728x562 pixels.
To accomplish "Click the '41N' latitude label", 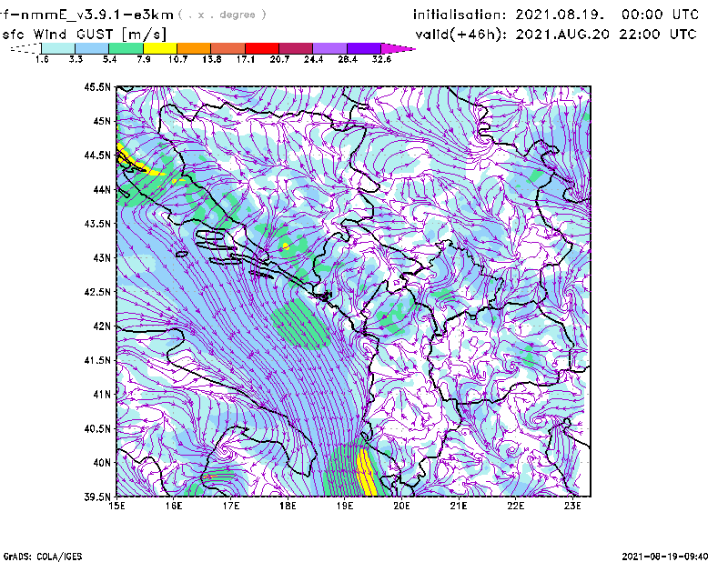I will point(102,394).
